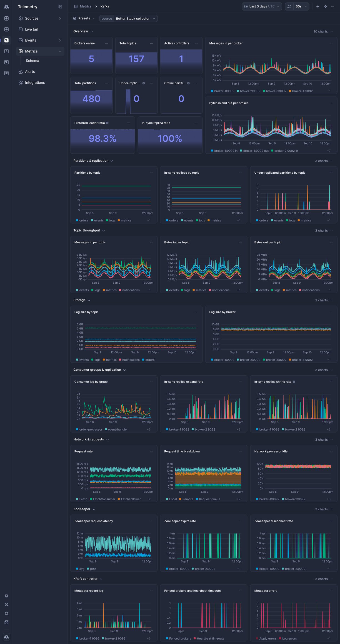Open Live tail in sidebar
340x644 pixels.
[40, 29]
